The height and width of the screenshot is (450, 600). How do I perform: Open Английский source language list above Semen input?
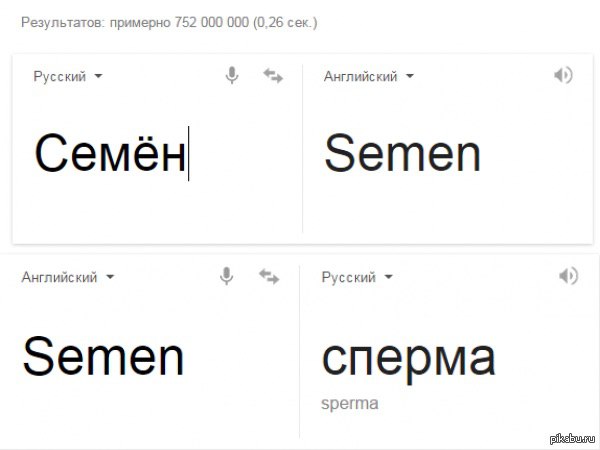(68, 277)
